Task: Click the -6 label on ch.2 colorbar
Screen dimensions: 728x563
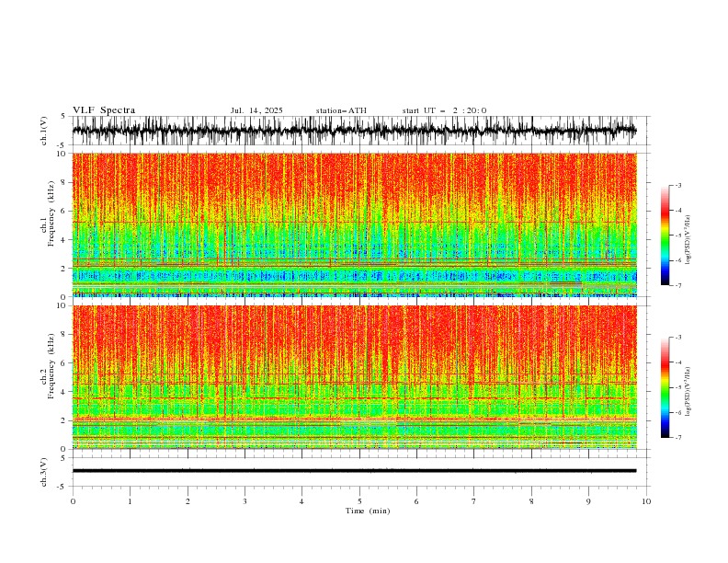Action: click(x=677, y=412)
